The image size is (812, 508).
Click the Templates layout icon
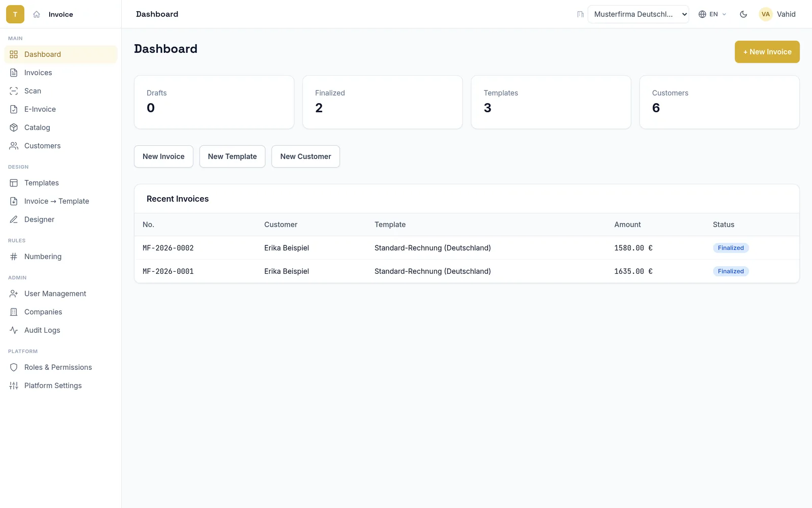(14, 183)
